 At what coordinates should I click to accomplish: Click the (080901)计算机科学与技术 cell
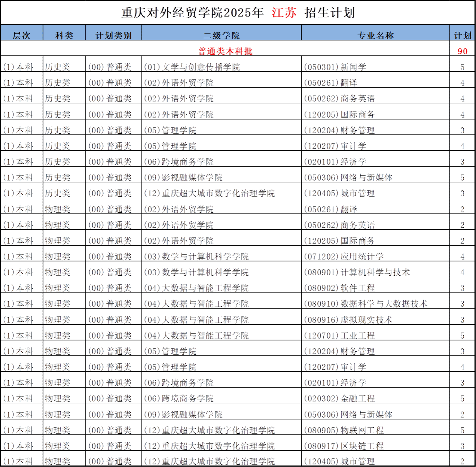pos(357,272)
